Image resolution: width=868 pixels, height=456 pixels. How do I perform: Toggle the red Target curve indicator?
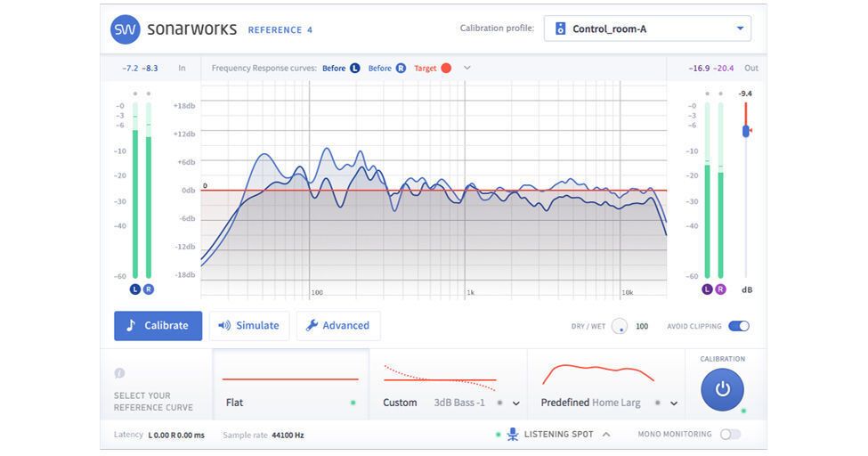tap(446, 69)
